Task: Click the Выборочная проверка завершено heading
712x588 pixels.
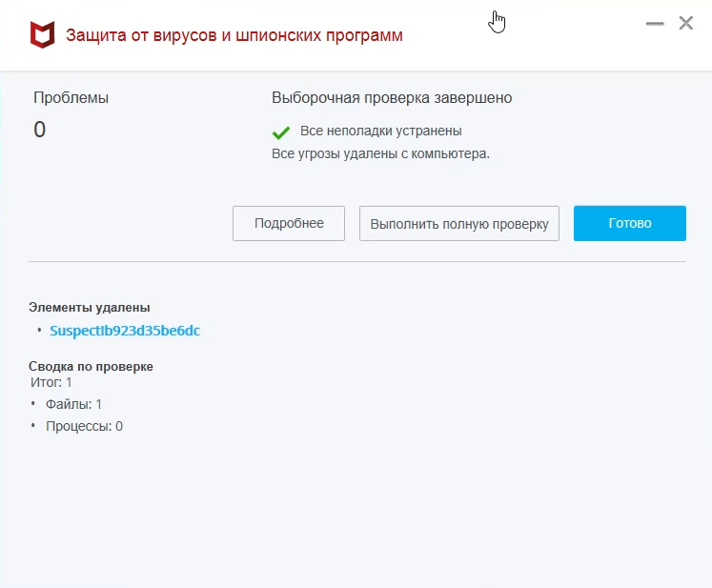Action: click(x=392, y=97)
